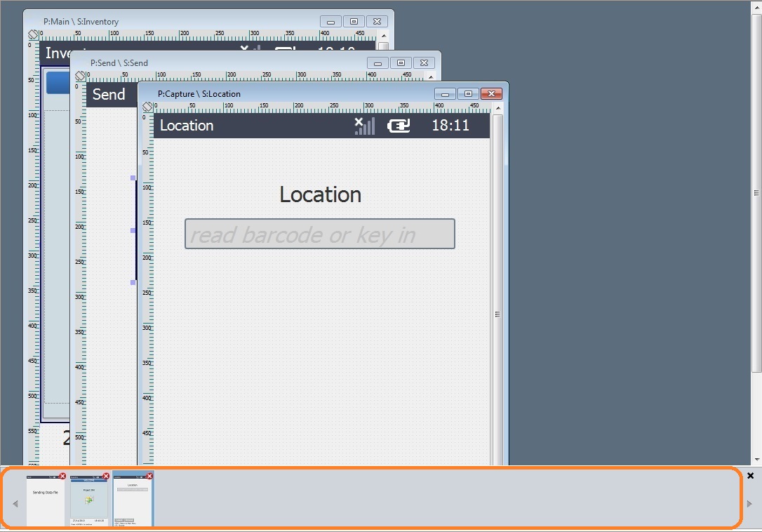This screenshot has width=762, height=532.
Task: Remove the Location screen thumbnail via red X
Action: pyautogui.click(x=149, y=476)
